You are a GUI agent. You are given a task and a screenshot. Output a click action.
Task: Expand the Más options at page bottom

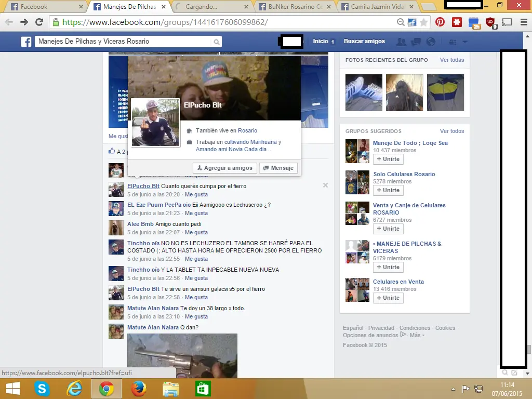point(415,335)
